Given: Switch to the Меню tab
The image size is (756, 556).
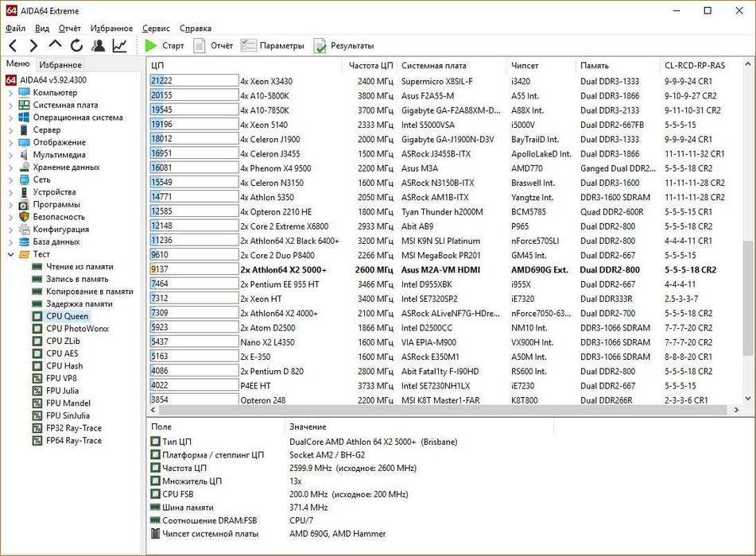Looking at the screenshot, I should 17,64.
